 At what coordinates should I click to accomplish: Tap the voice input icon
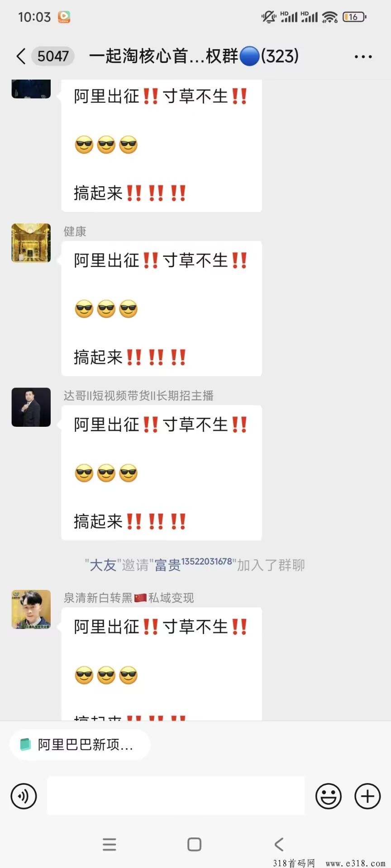pos(24,796)
